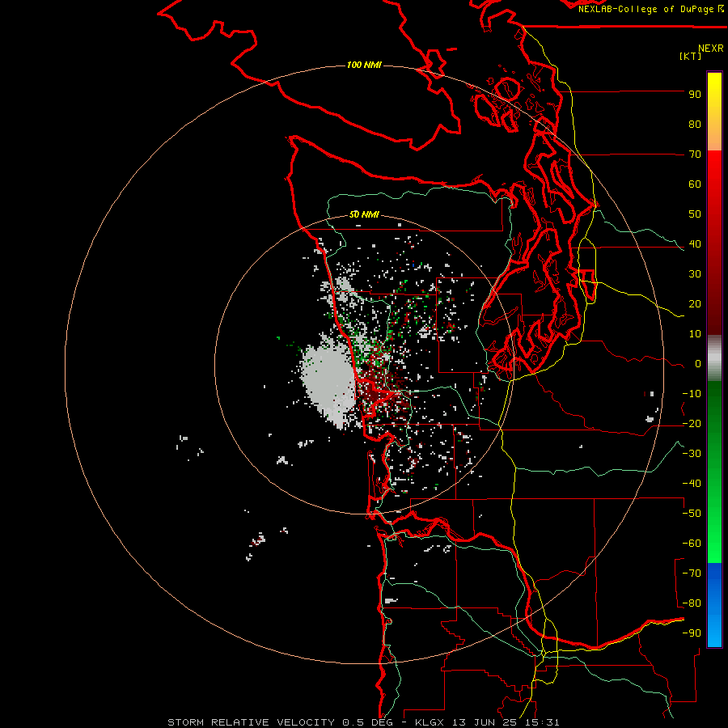This screenshot has width=728, height=728.
Task: Click the -20 value on the velocity scale
Action: tap(692, 424)
